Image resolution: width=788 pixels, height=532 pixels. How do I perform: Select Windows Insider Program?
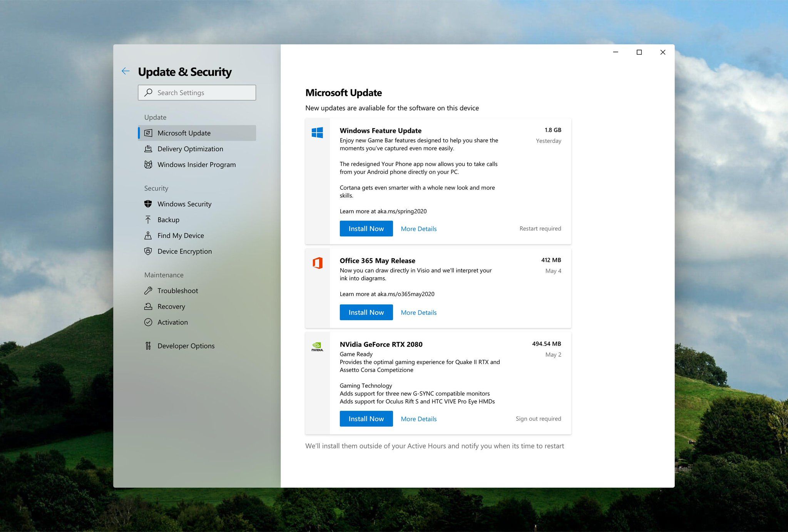click(x=197, y=164)
